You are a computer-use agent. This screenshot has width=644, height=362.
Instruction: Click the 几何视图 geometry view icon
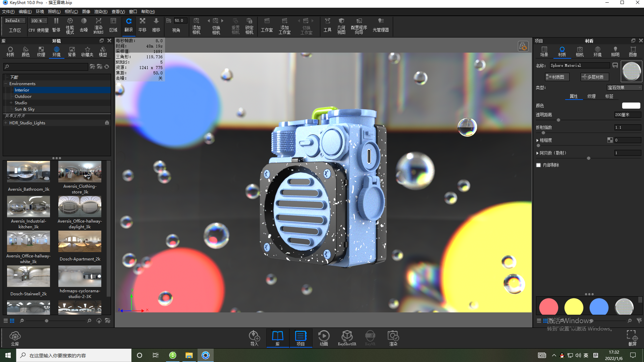pyautogui.click(x=341, y=25)
